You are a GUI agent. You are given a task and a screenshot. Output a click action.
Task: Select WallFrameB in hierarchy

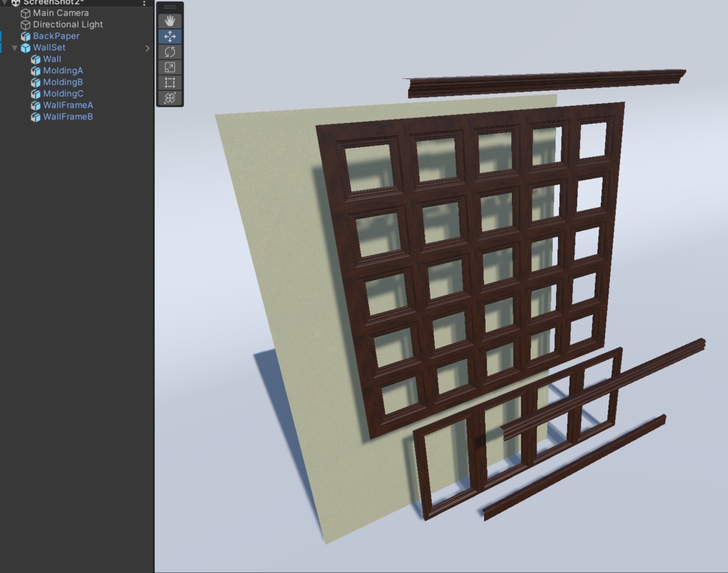(x=68, y=117)
